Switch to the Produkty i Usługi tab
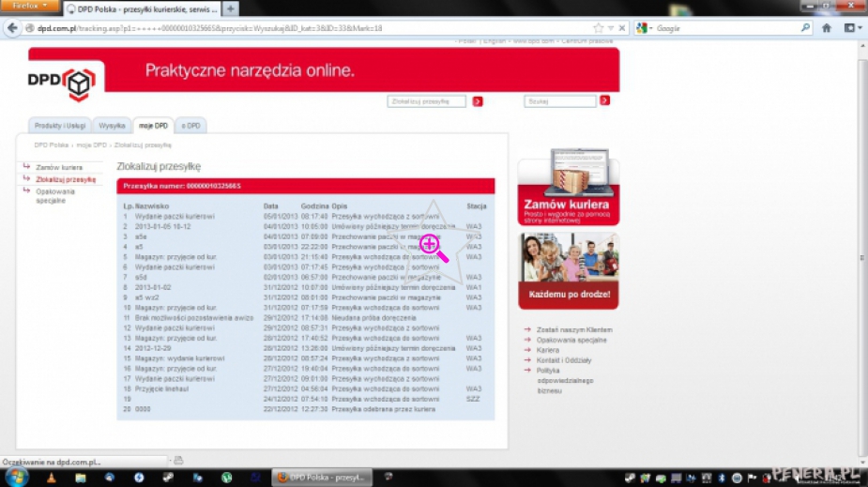This screenshot has width=868, height=487. [59, 125]
